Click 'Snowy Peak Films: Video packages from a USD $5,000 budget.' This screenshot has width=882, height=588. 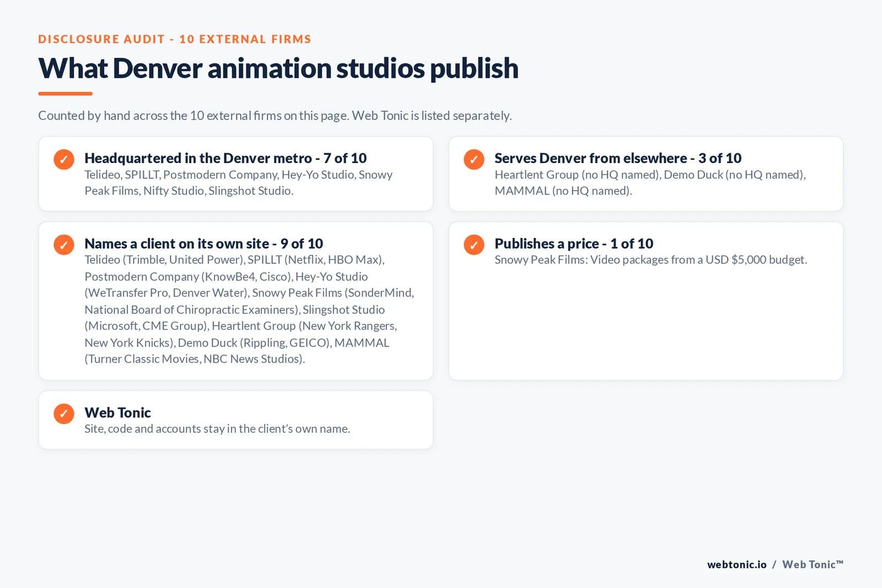point(651,260)
